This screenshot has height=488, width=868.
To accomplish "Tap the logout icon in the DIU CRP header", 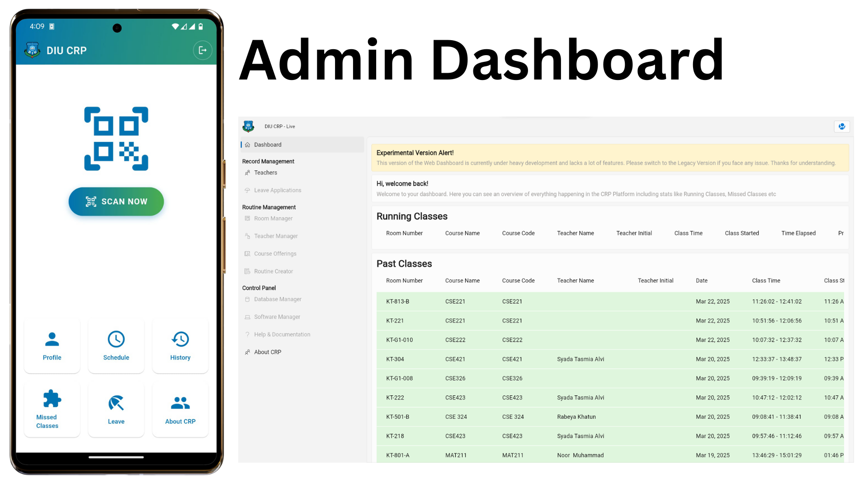I will tap(203, 50).
